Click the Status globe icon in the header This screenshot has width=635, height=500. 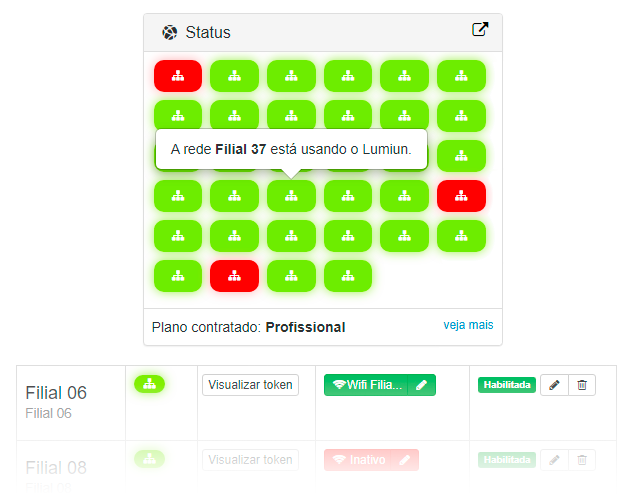pyautogui.click(x=170, y=32)
